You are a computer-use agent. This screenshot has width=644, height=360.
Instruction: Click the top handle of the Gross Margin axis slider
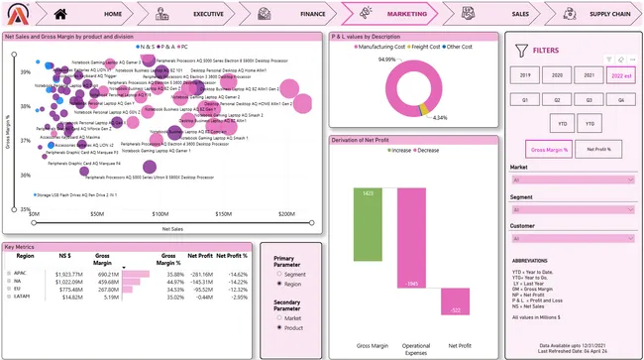click(x=14, y=55)
